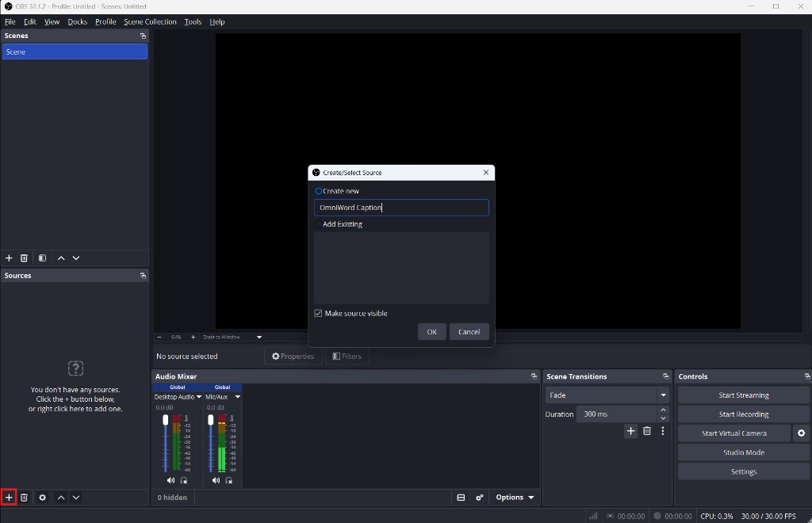Select the Create new radio option

(x=319, y=191)
